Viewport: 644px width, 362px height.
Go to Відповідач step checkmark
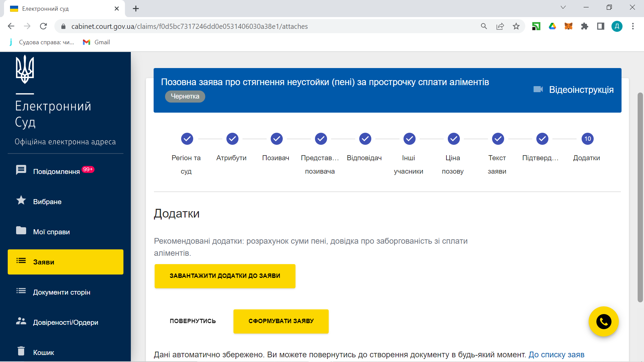click(x=365, y=139)
